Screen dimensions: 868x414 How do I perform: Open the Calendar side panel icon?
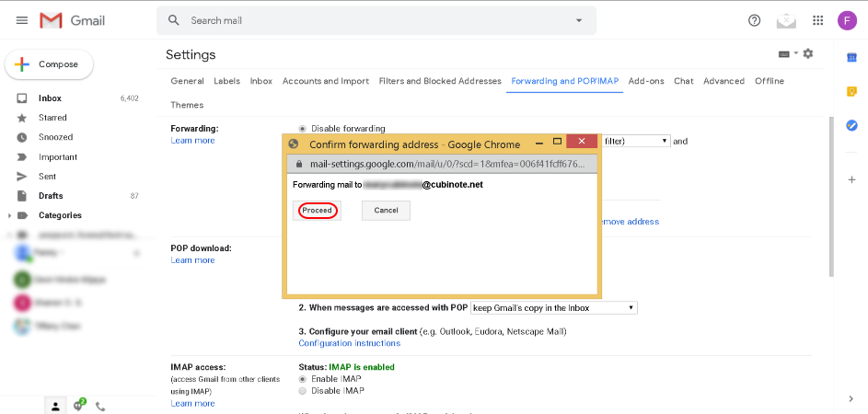(852, 57)
